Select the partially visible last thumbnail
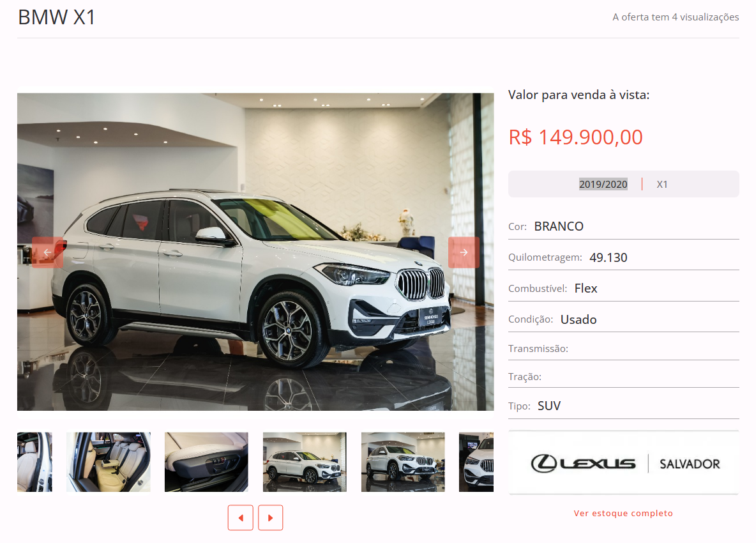The image size is (756, 543). pyautogui.click(x=476, y=462)
